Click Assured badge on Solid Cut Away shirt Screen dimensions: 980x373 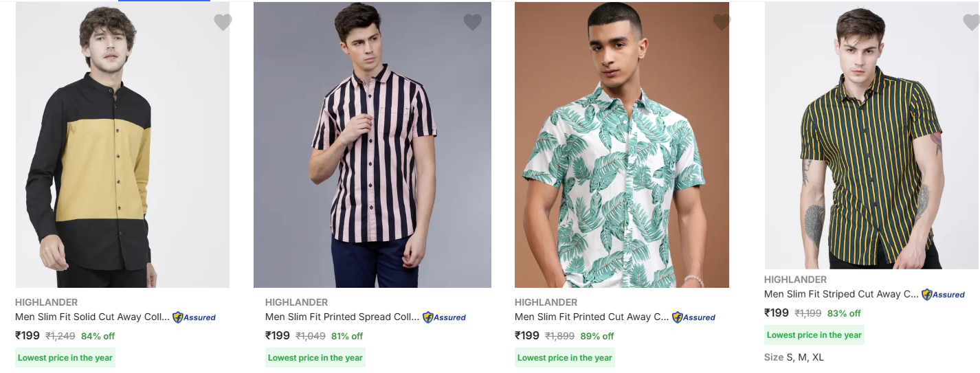coord(194,317)
